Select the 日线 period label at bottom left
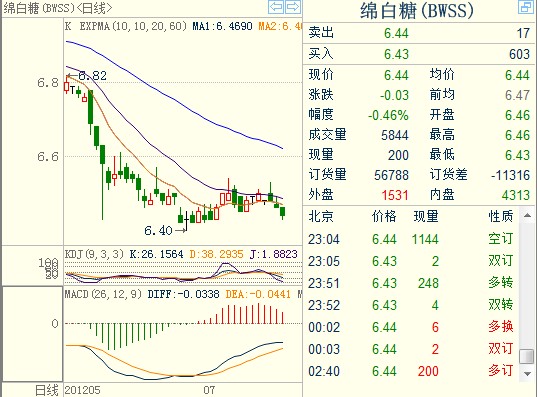Image resolution: width=537 pixels, height=397 pixels. [47, 390]
